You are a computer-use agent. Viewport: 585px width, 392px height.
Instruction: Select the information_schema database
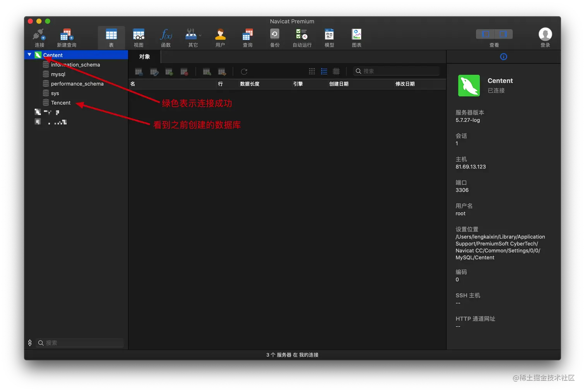click(x=75, y=65)
